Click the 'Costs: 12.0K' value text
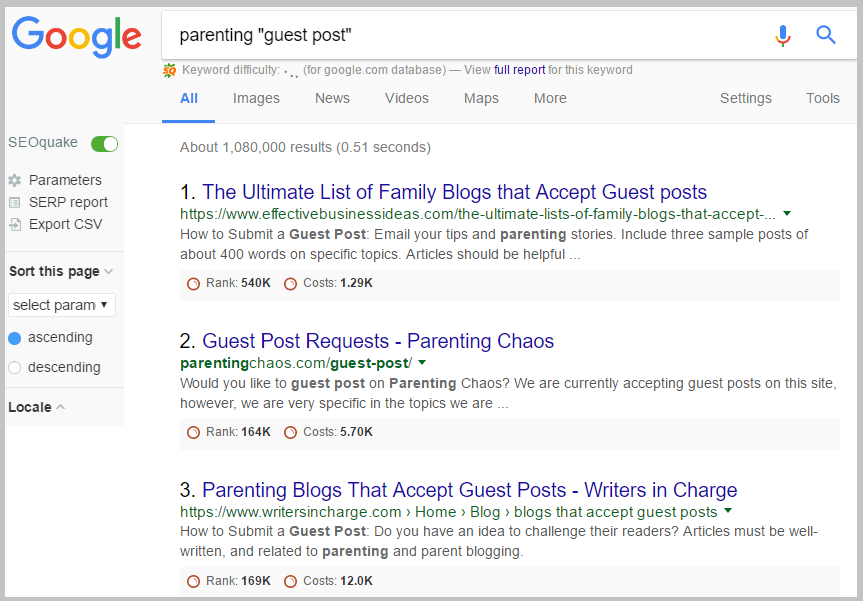The height and width of the screenshot is (601, 863). pos(338,581)
